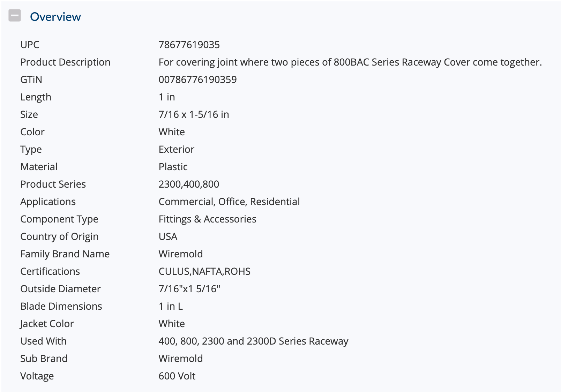Select the Type value Exterior

click(176, 149)
